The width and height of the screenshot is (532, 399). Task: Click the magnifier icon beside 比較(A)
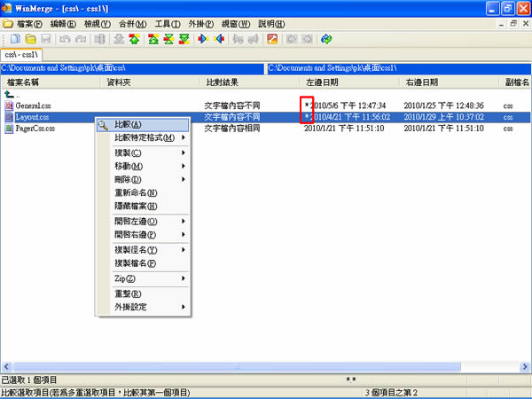(103, 125)
